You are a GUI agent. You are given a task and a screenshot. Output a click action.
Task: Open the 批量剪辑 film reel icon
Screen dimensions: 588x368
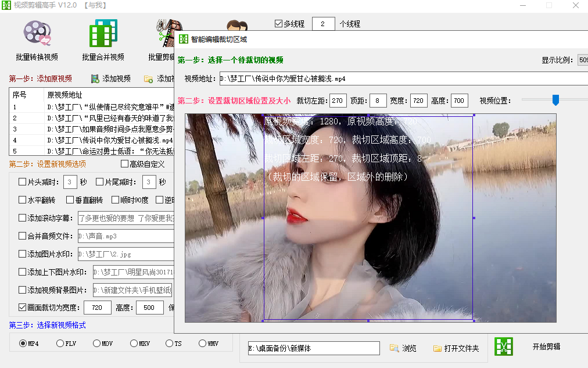click(166, 33)
